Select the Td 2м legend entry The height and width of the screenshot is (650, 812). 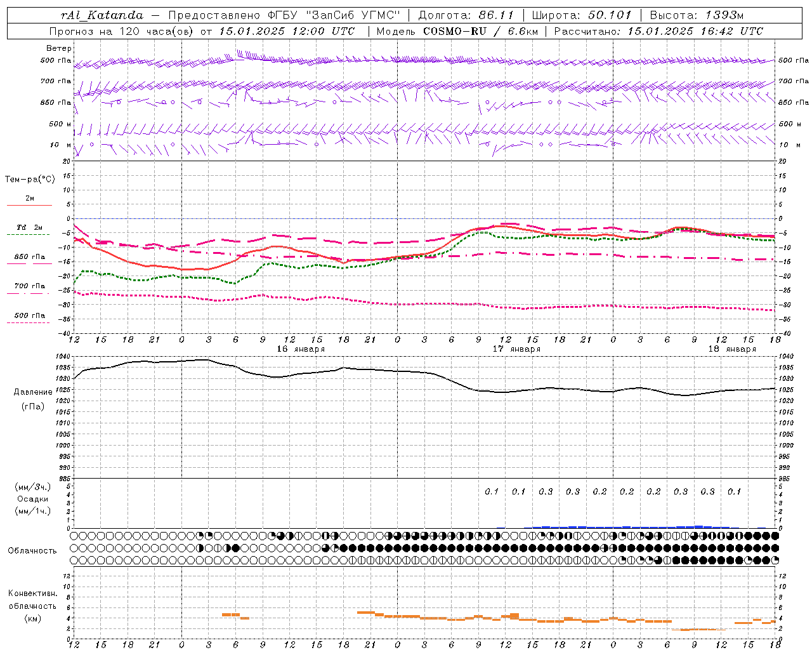pos(29,227)
